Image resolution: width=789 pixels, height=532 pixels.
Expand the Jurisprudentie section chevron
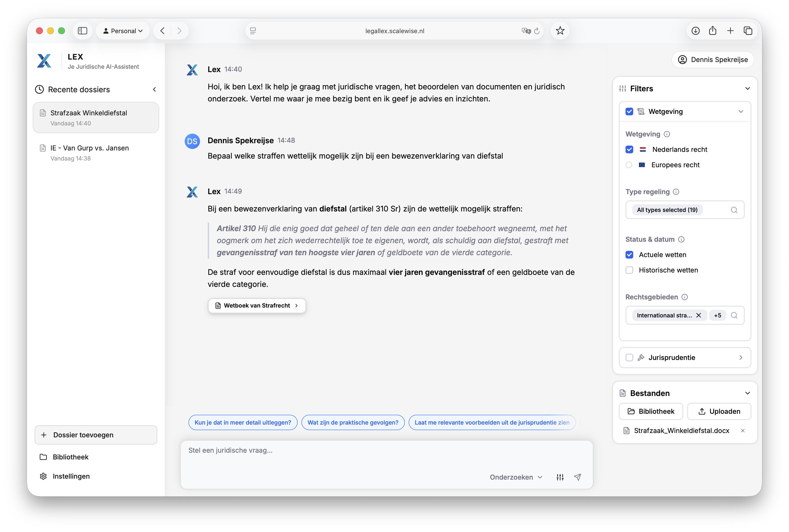coord(741,358)
